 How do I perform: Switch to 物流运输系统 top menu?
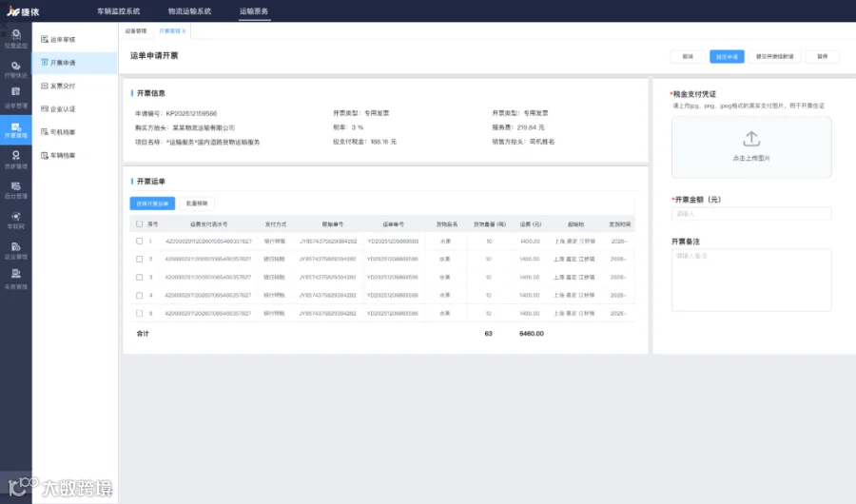[189, 10]
